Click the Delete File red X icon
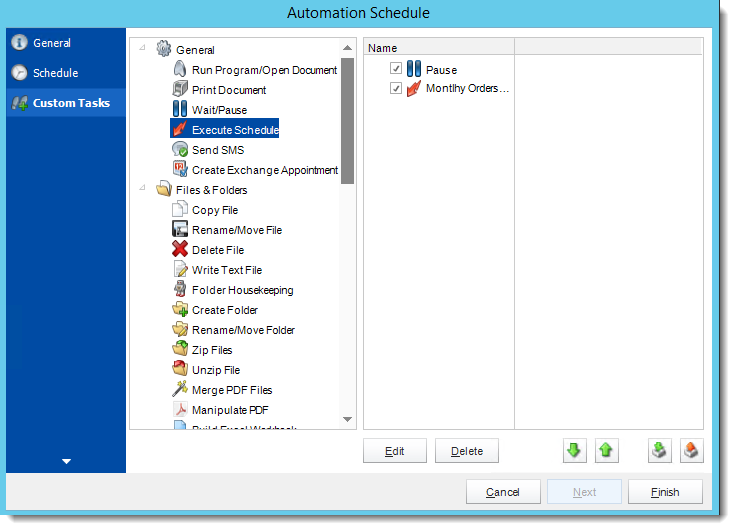This screenshot has width=735, height=530. click(x=180, y=249)
